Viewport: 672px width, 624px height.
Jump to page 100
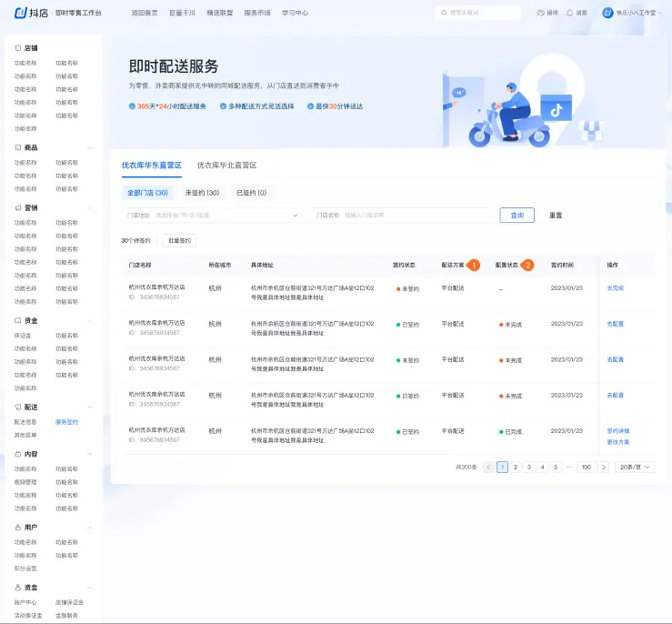(x=587, y=468)
